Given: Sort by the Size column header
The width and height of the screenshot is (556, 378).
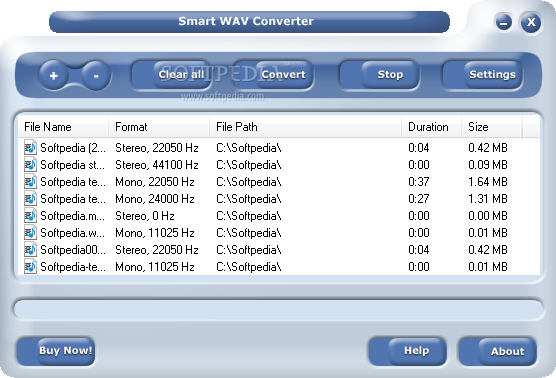Looking at the screenshot, I should click(492, 127).
